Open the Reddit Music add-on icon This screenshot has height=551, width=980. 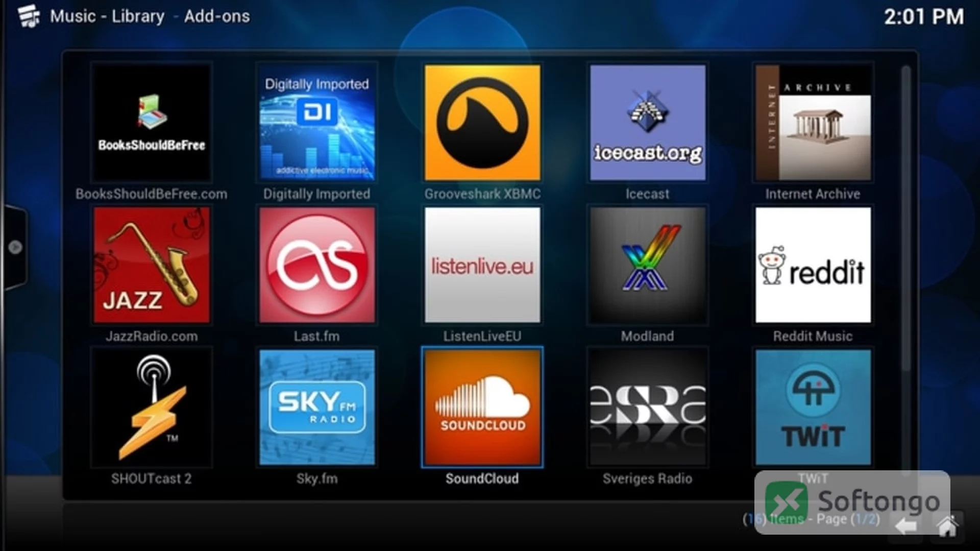[813, 265]
